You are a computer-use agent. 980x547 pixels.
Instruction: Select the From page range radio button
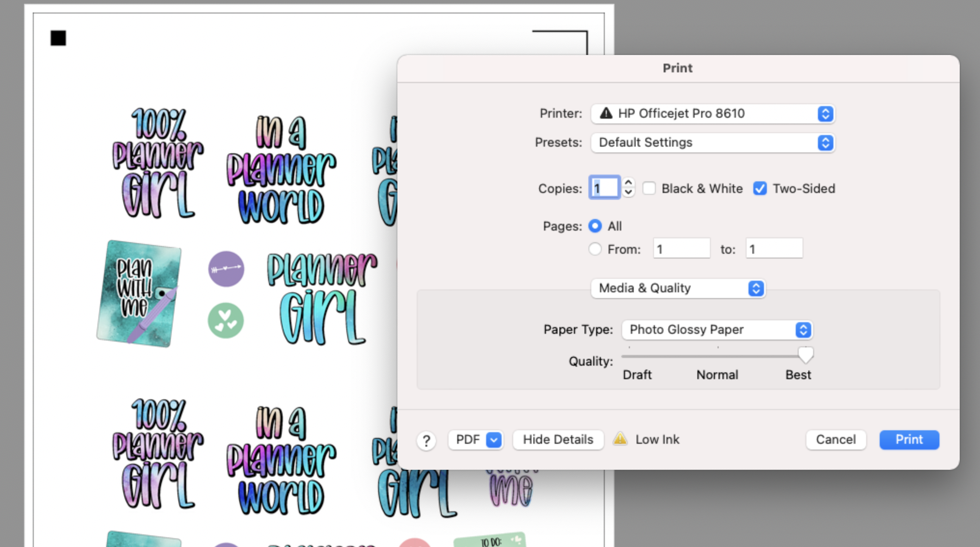[595, 249]
